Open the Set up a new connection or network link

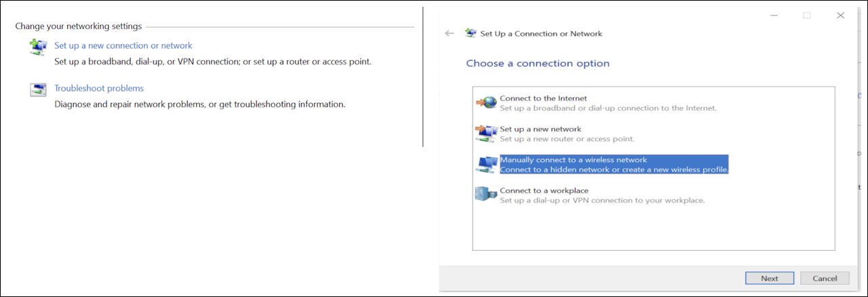coord(123,45)
